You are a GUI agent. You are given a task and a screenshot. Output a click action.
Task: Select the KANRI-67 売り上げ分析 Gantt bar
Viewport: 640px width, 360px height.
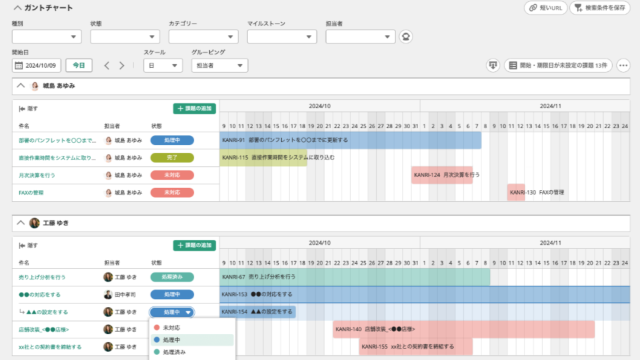[x=355, y=277]
